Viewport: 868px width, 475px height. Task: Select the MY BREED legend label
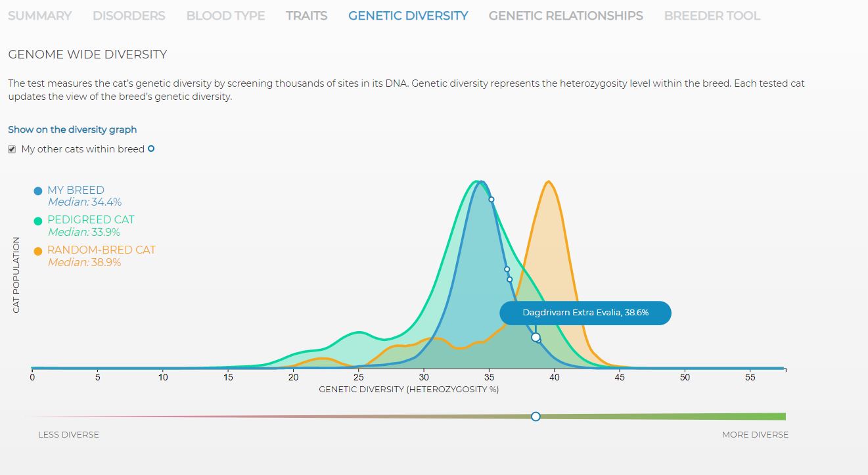point(76,191)
